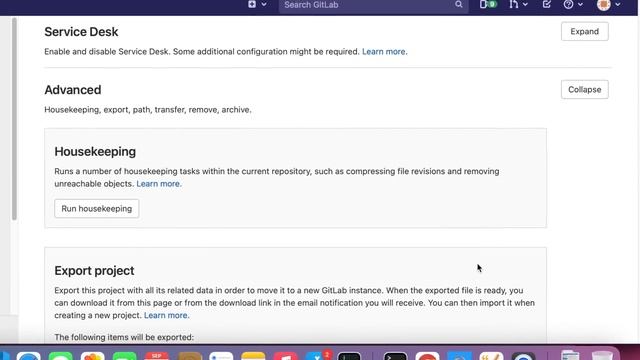Image resolution: width=640 pixels, height=360 pixels.
Task: Click "Housekeeping, export, path, transfer, remove, archive." text
Action: coord(148,109)
